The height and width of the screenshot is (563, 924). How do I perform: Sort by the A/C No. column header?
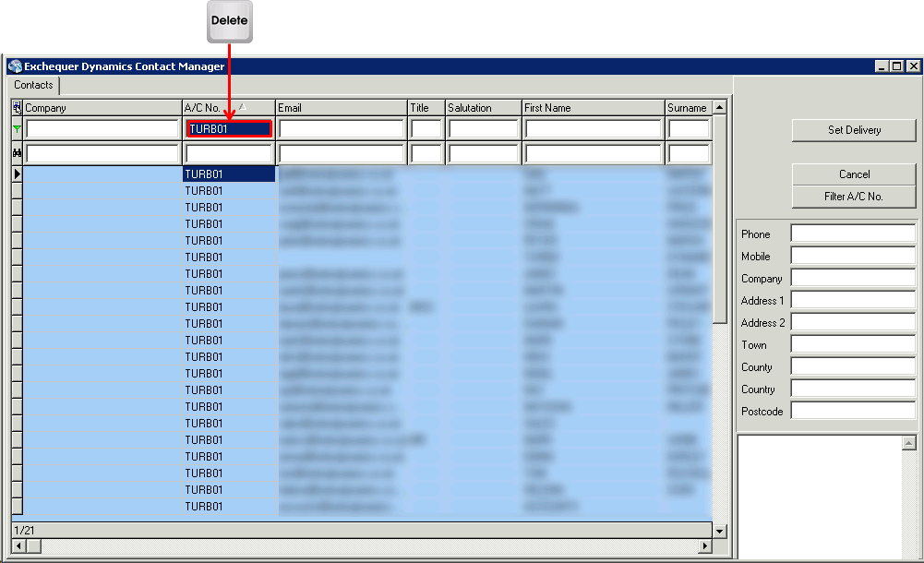pos(229,108)
